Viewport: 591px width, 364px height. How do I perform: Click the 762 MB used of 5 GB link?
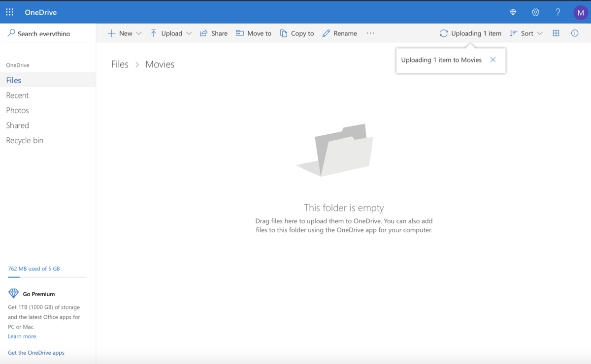point(34,269)
